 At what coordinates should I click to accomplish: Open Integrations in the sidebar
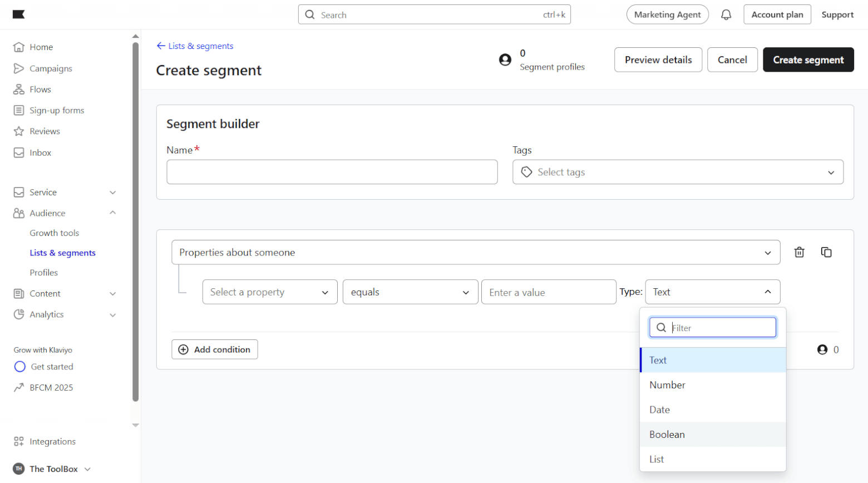52,441
